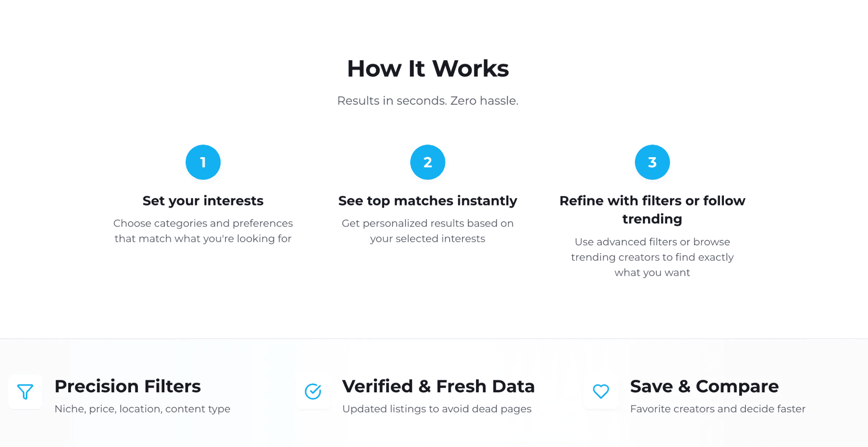Click the verified checkmark icon
Screen dimensions: 868x447
[x=313, y=392]
